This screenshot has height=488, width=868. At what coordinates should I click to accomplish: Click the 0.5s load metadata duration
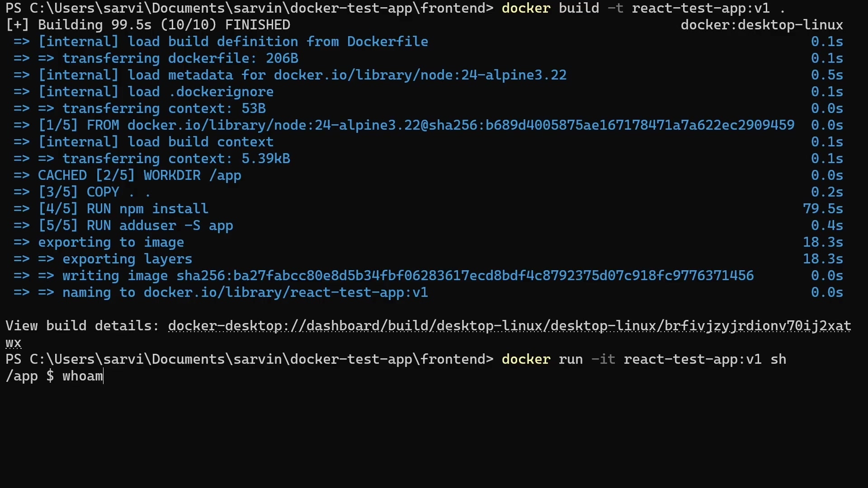tap(827, 75)
